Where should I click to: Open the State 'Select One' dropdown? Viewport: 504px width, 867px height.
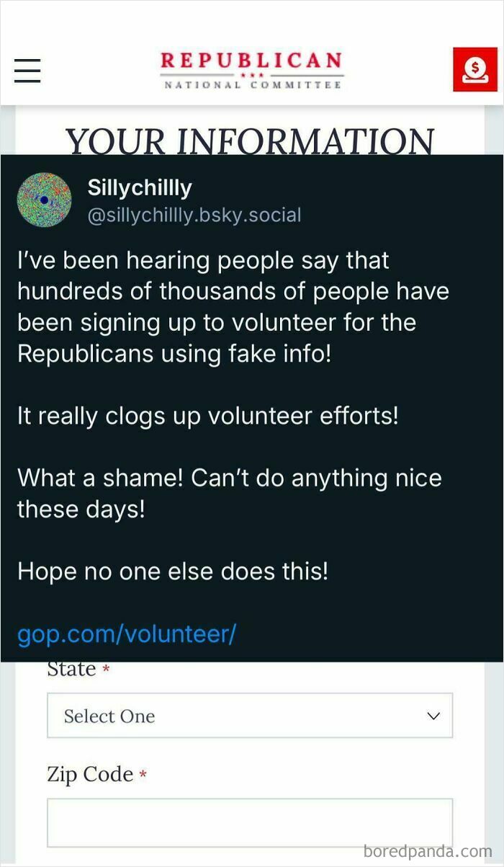tap(250, 715)
